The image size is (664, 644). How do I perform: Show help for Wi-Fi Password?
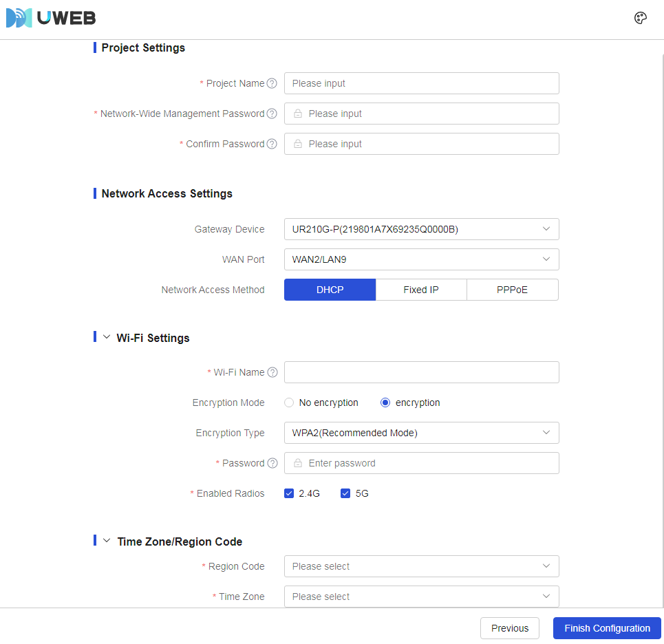pos(272,463)
